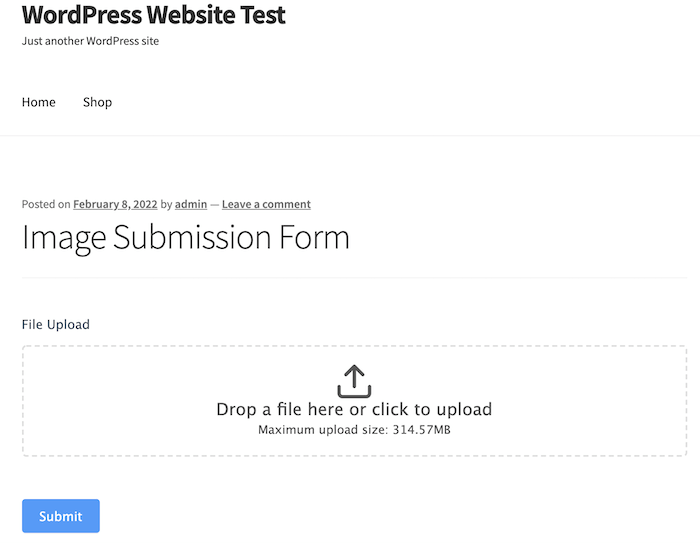Click the dashed border of the upload box
Image resolution: width=700 pixels, height=543 pixels.
[x=354, y=346]
